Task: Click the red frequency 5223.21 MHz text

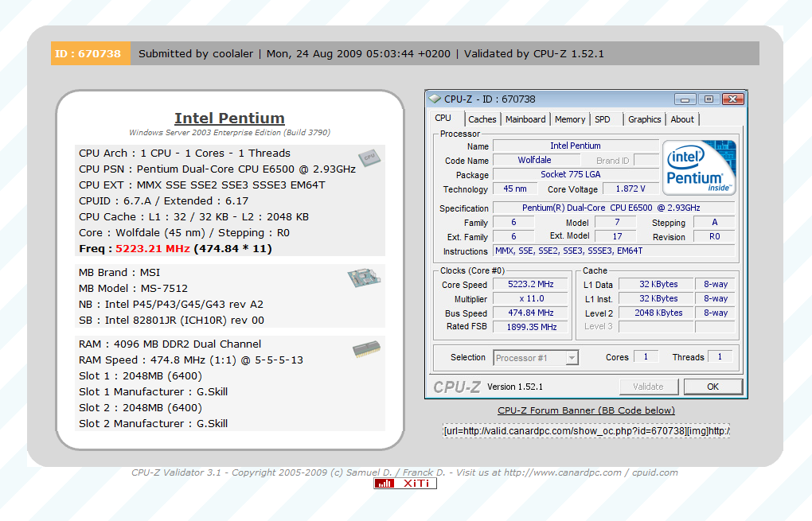Action: coord(153,248)
